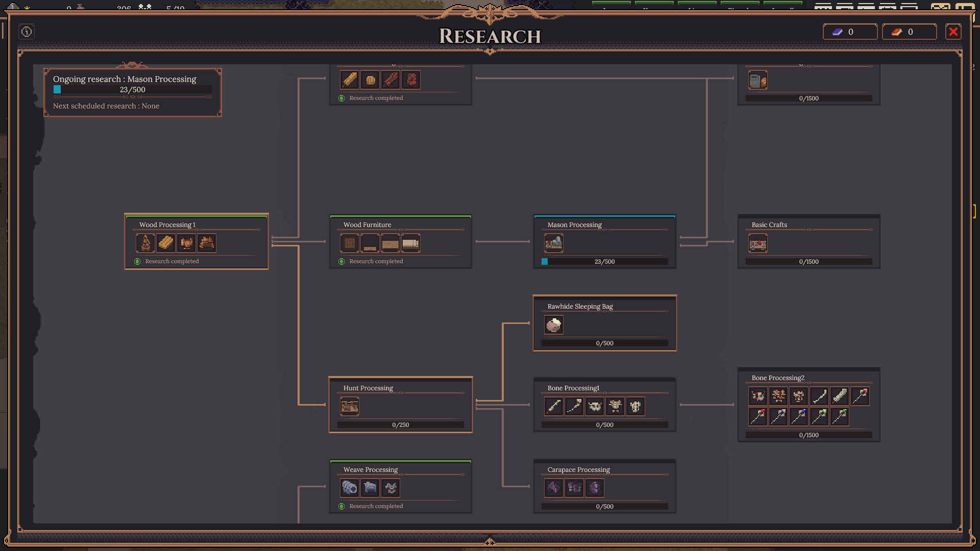
Task: Click the green completed indicator on Weave Processing
Action: coord(341,506)
